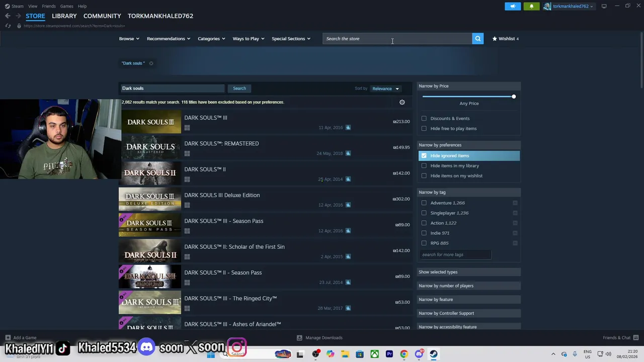
Task: Open notifications via the green bell icon
Action: (x=531, y=6)
